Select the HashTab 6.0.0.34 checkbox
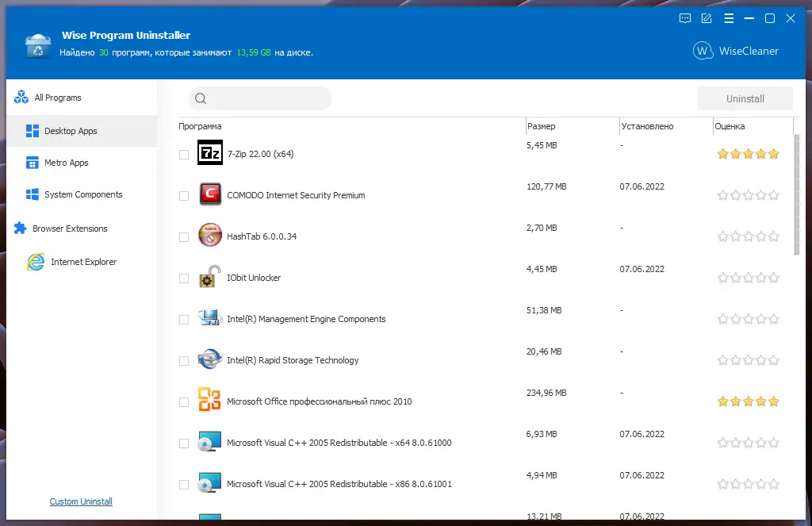The image size is (812, 526). [184, 237]
